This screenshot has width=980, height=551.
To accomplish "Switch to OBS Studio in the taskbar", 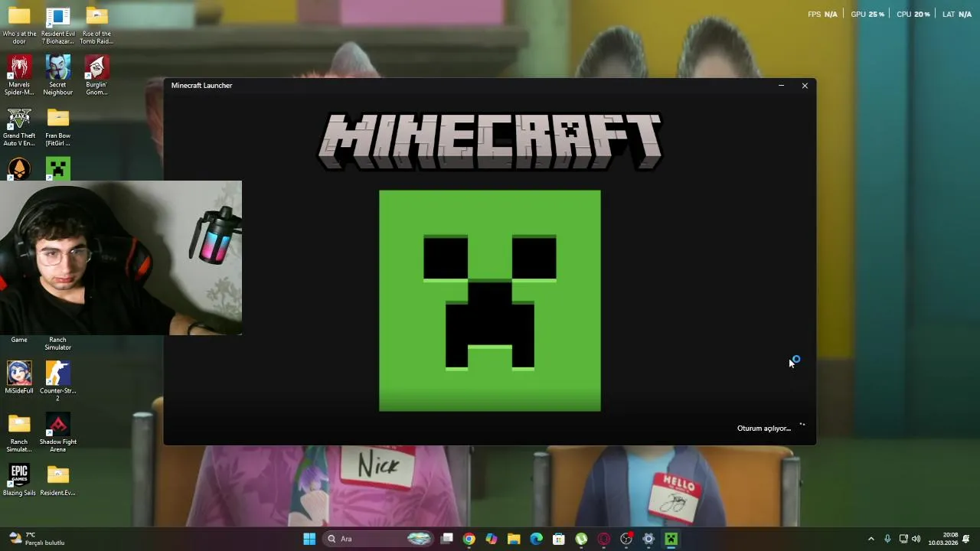I will click(x=626, y=539).
